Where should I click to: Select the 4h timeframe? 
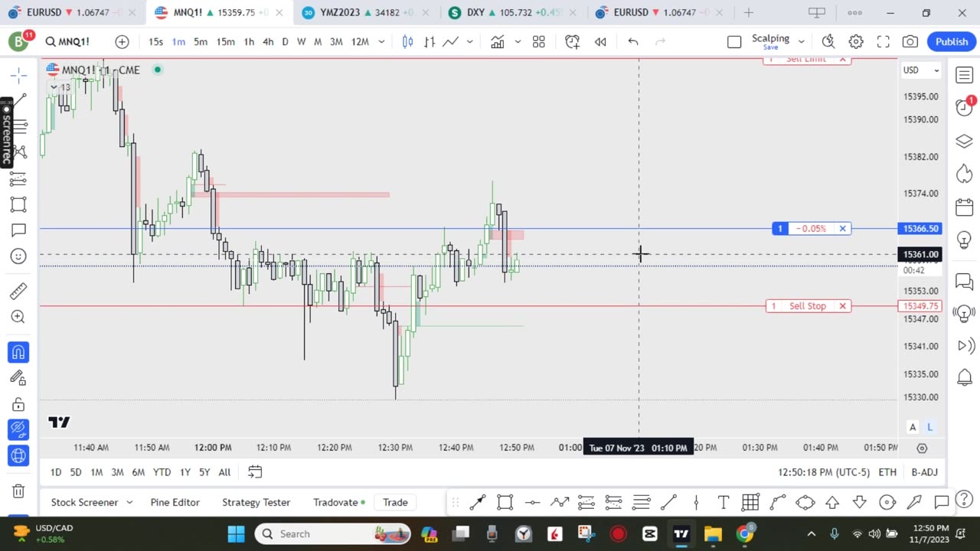coord(267,42)
